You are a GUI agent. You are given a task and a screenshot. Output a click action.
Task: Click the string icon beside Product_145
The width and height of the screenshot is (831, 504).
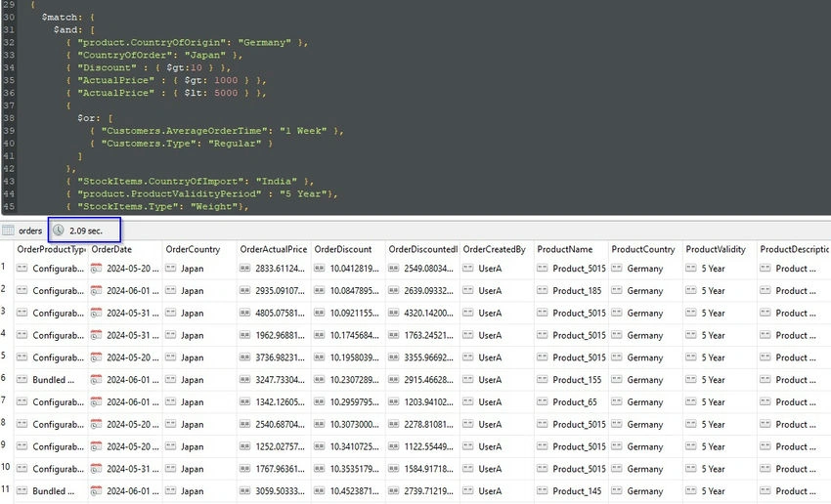tap(542, 490)
